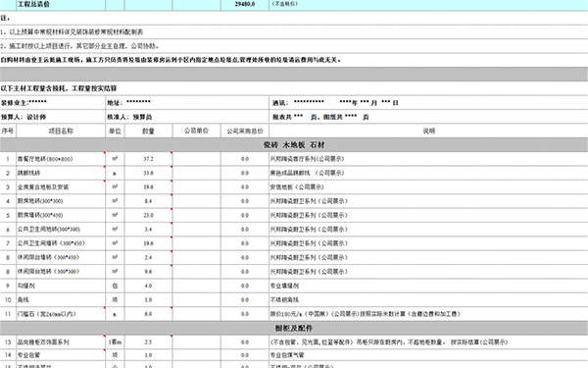Select the 预算人: 设计师 cell
Screen dimensions: 588x368
53,117
